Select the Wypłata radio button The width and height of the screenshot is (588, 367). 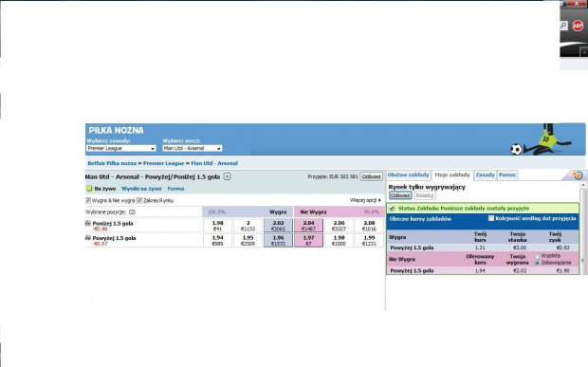(x=537, y=256)
